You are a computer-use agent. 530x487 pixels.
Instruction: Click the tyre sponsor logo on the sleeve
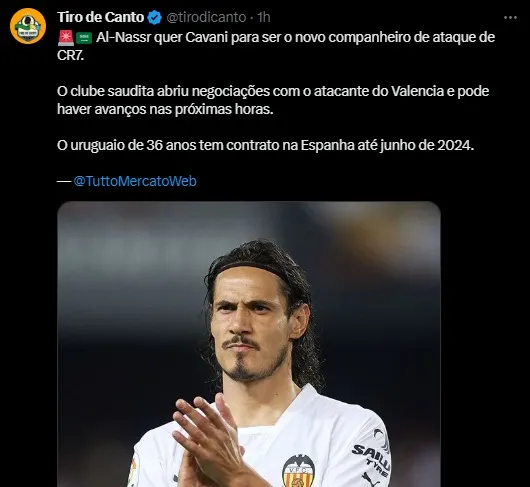[x=371, y=453]
